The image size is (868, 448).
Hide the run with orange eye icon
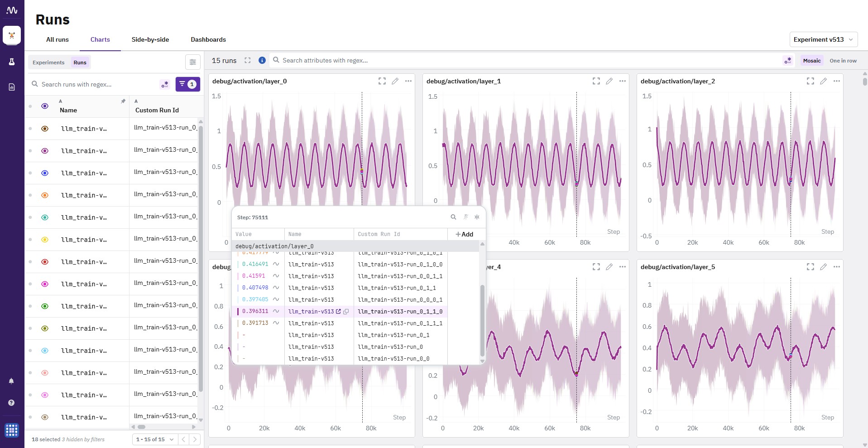point(45,195)
